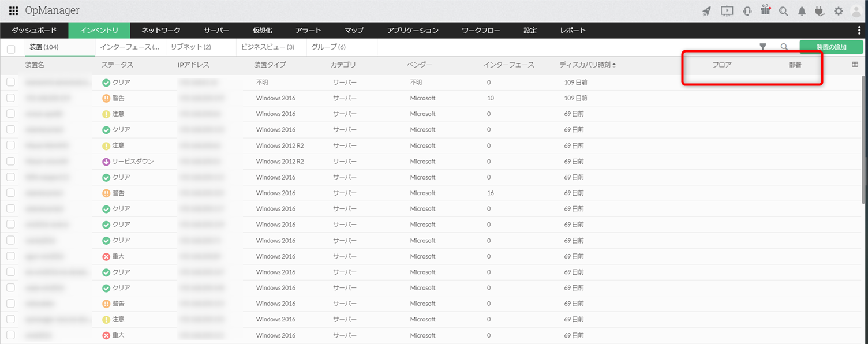Click the purple service down status icon
Viewport: 868px width, 344px height.
(106, 162)
